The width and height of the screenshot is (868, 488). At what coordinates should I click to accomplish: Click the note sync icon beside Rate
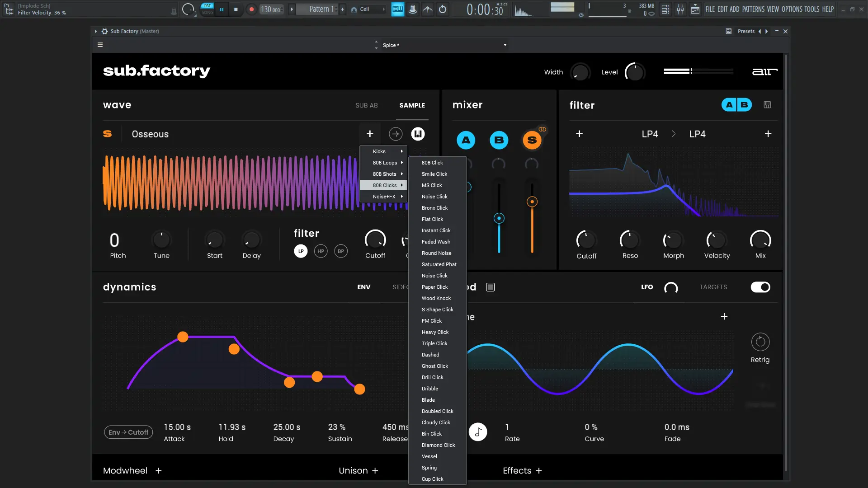[x=478, y=432]
